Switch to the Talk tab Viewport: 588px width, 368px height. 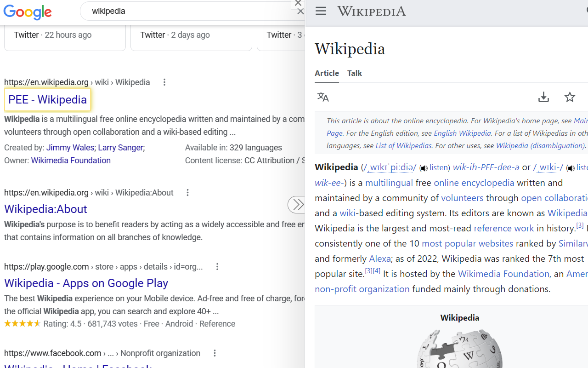coord(355,73)
